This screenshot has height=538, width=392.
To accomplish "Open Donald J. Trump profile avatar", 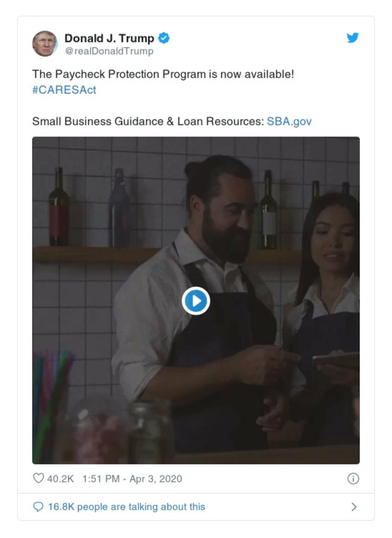I will pos(45,44).
